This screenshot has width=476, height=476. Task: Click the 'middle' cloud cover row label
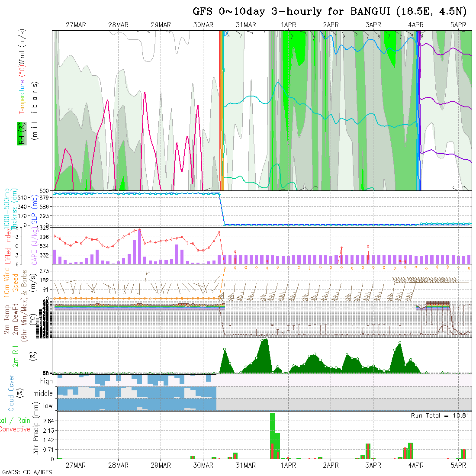pos(43,394)
